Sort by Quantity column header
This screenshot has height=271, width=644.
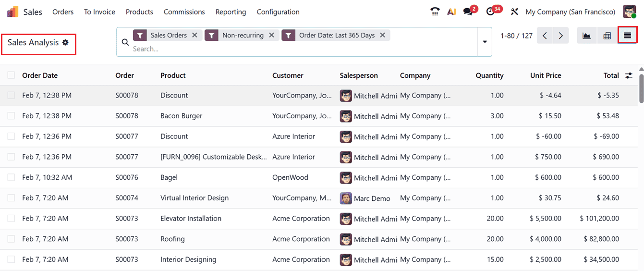(x=489, y=75)
